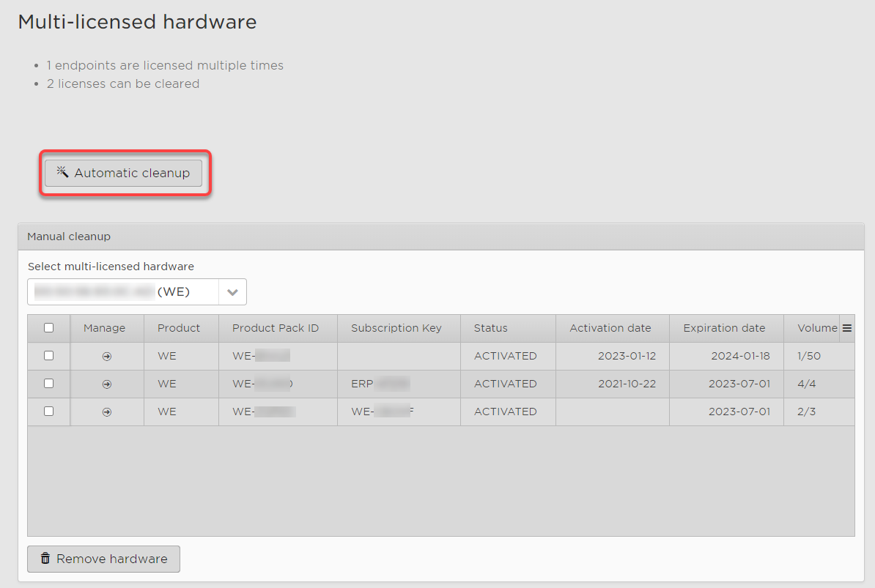Click the Automatic cleanup button

[x=123, y=174]
